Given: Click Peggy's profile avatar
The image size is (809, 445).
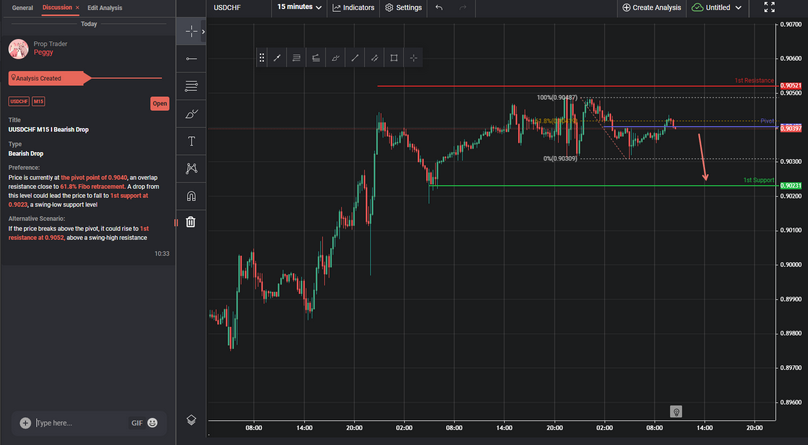Looking at the screenshot, I should (18, 49).
